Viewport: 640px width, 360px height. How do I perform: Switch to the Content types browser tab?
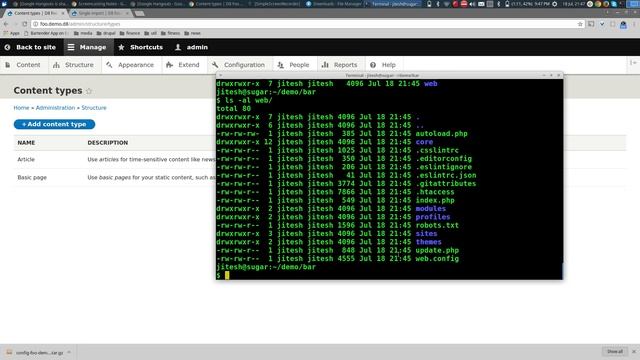(36, 13)
